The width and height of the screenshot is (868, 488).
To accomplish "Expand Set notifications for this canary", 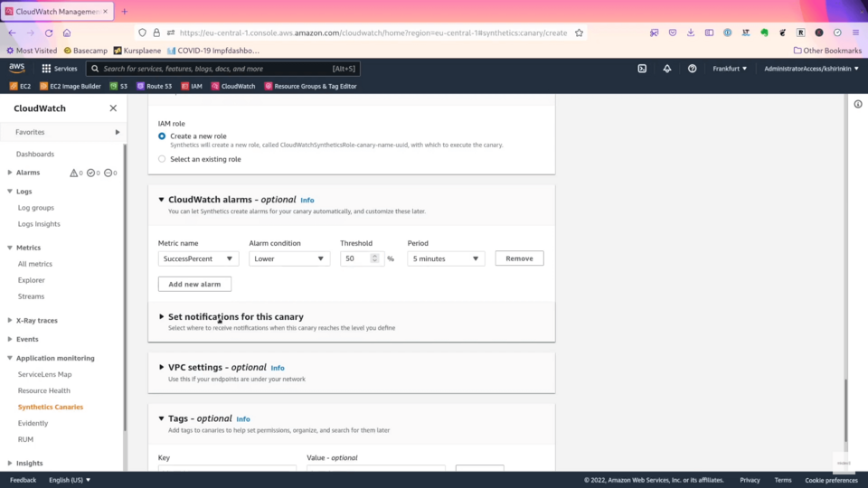I will pyautogui.click(x=161, y=317).
